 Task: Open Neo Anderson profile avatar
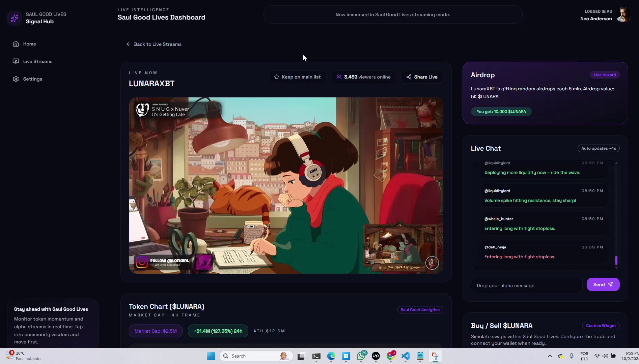[623, 15]
